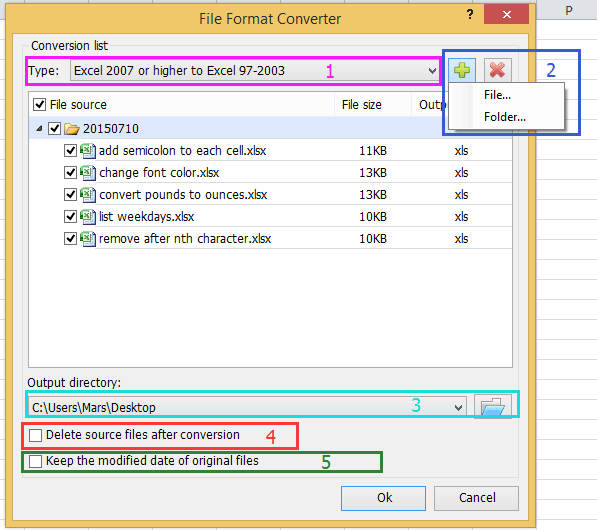Uncheck add semicolon to each cell.xlsx
Image resolution: width=597 pixels, height=530 pixels.
pos(70,151)
